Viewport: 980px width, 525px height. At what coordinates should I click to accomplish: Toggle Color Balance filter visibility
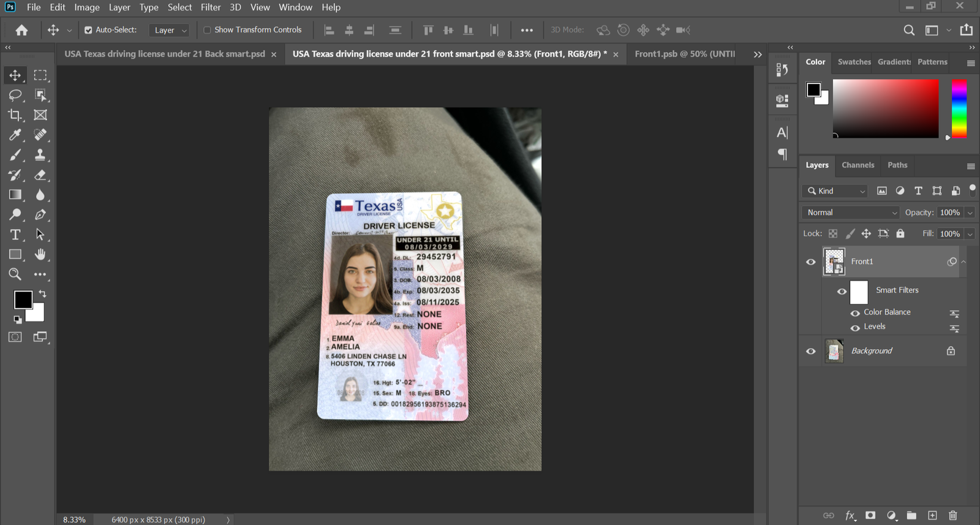pyautogui.click(x=855, y=313)
